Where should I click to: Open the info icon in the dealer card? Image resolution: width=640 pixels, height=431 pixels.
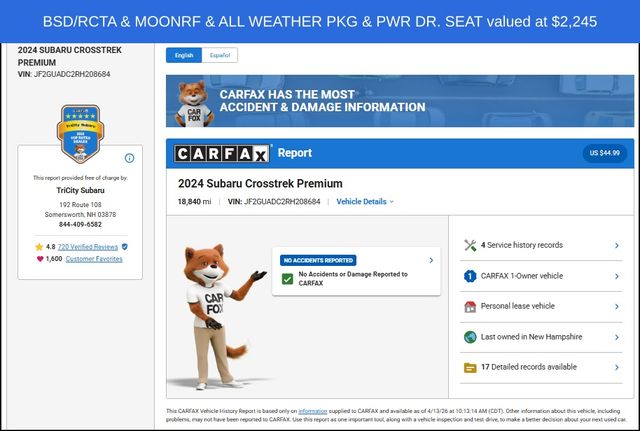[x=129, y=158]
